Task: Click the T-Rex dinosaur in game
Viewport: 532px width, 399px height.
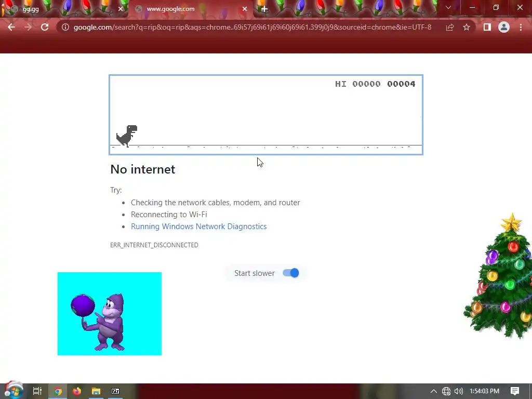Action: click(127, 136)
